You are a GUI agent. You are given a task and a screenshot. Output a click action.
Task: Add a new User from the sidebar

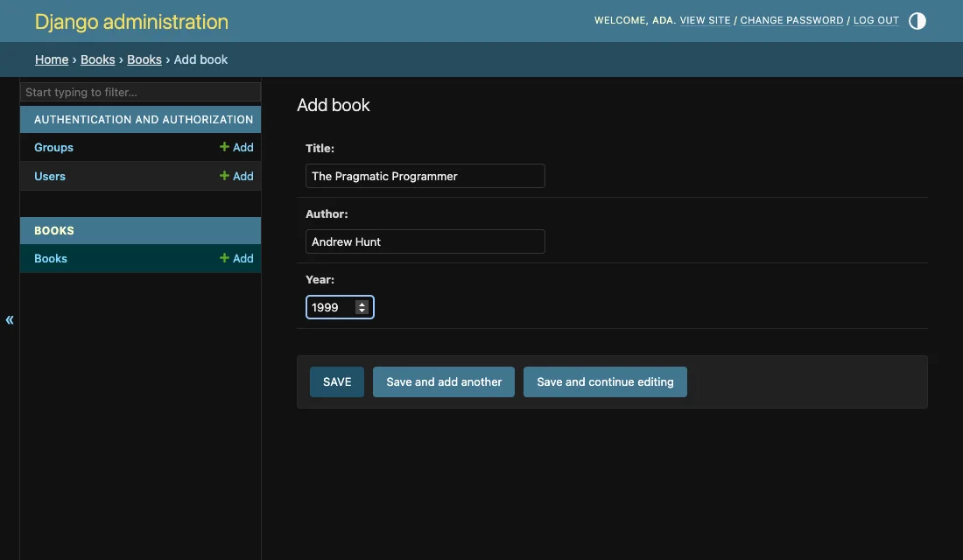(x=236, y=176)
